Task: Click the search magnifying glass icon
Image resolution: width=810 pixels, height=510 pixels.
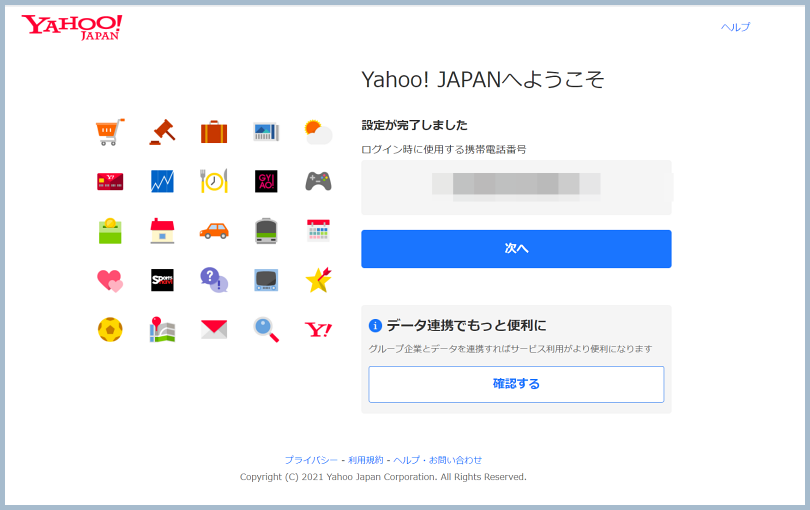Action: click(266, 330)
